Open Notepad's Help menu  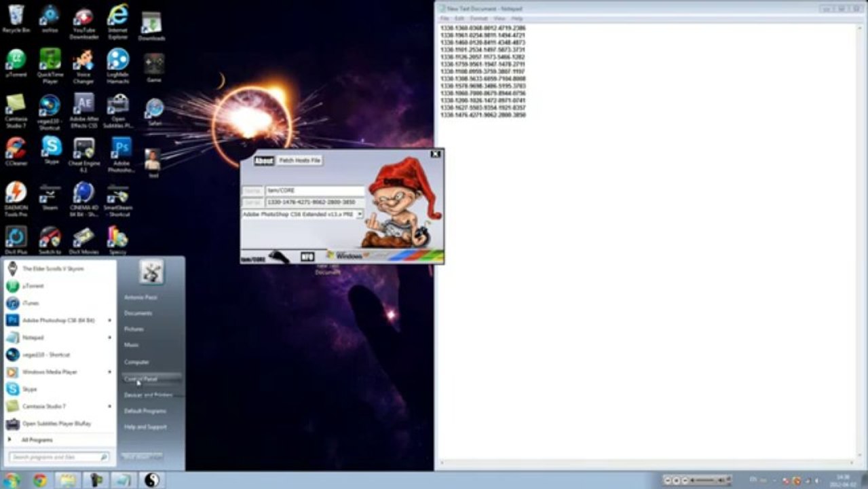point(517,18)
